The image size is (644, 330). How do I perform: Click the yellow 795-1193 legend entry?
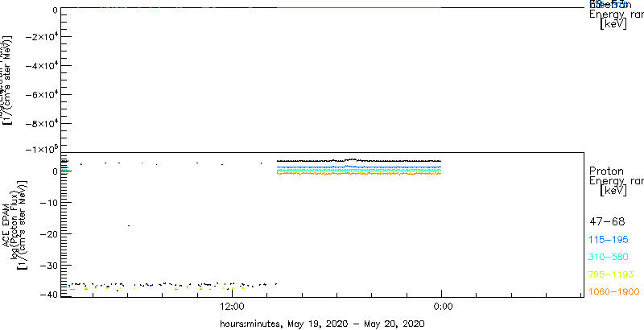coord(612,274)
